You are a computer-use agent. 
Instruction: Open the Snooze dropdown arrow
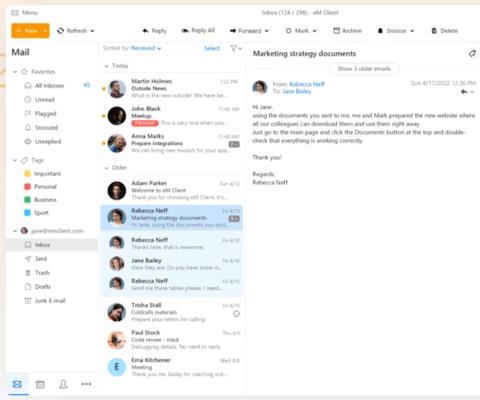pos(412,31)
